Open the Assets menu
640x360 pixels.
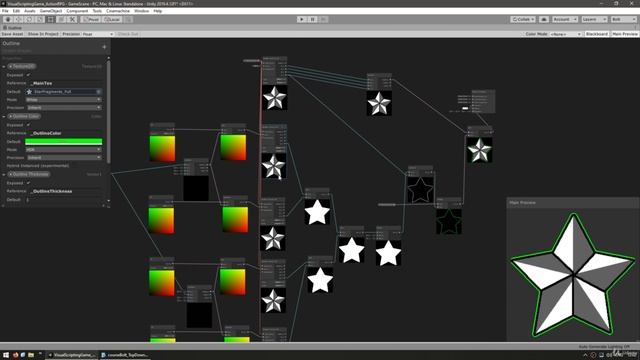(30, 11)
